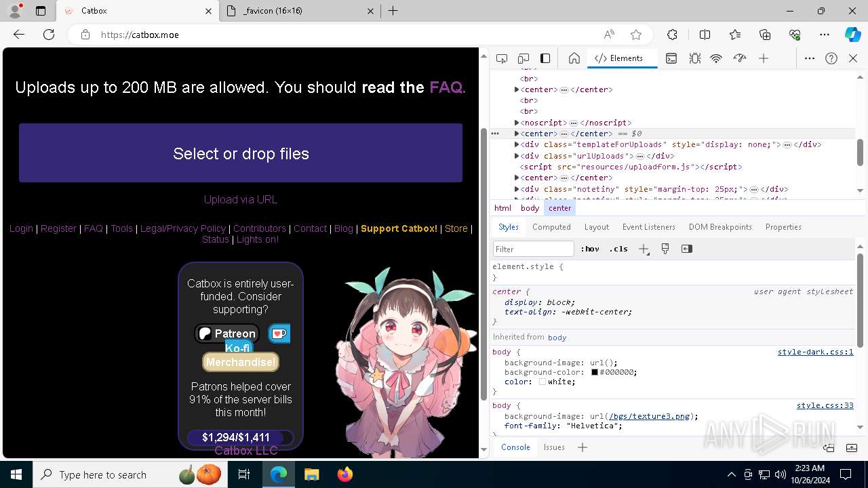The height and width of the screenshot is (488, 868).
Task: Toggle the DevTools activity bar dock icon
Action: click(545, 58)
